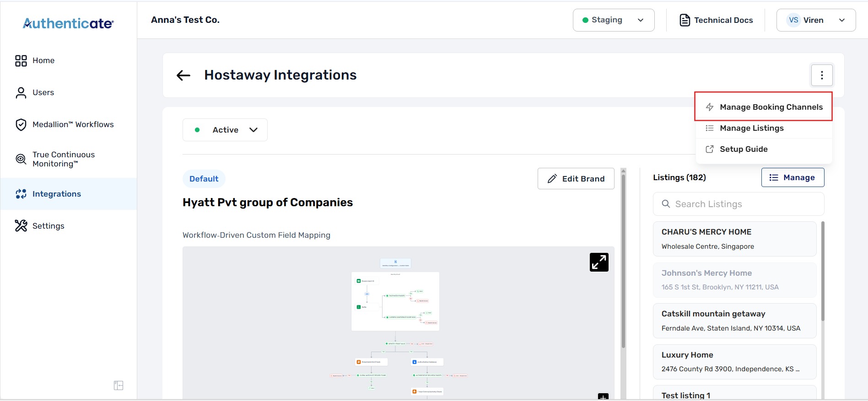Open CHARU'S MERCY HOME listing
The width and height of the screenshot is (868, 401).
pyautogui.click(x=734, y=239)
